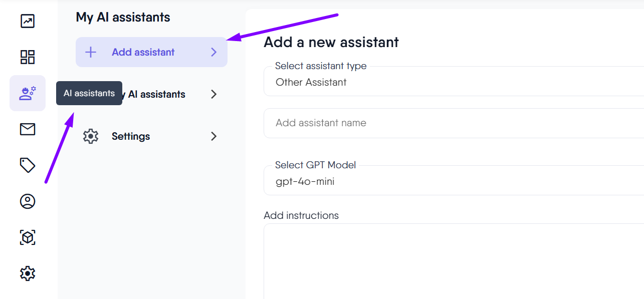Expand the My AI assistants chevron

(214, 94)
